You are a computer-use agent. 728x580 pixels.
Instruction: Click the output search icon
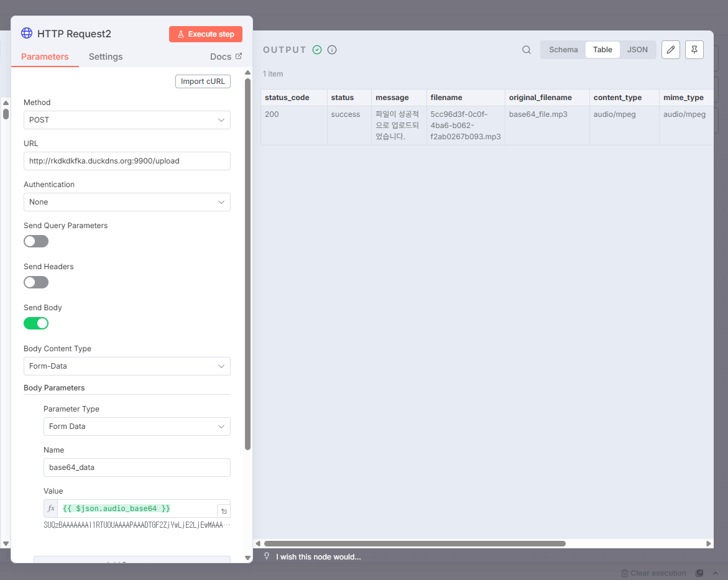527,50
